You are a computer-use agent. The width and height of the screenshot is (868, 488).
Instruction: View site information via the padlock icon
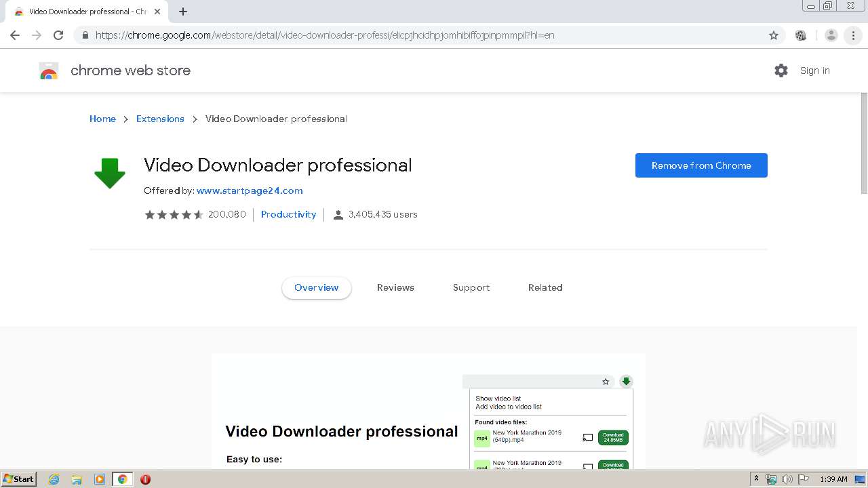pos(85,35)
